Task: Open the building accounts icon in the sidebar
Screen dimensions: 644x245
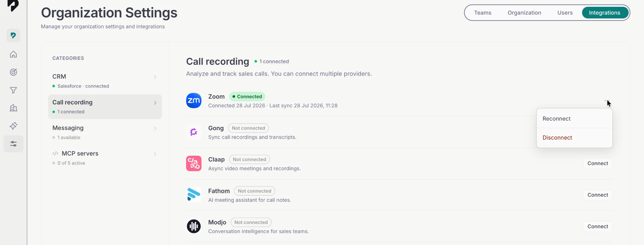Action: [13, 108]
